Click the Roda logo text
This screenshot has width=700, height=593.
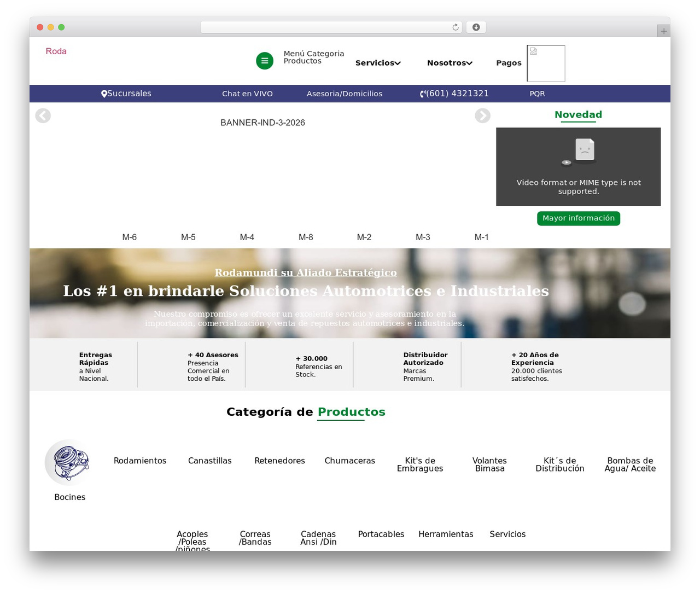pyautogui.click(x=56, y=51)
